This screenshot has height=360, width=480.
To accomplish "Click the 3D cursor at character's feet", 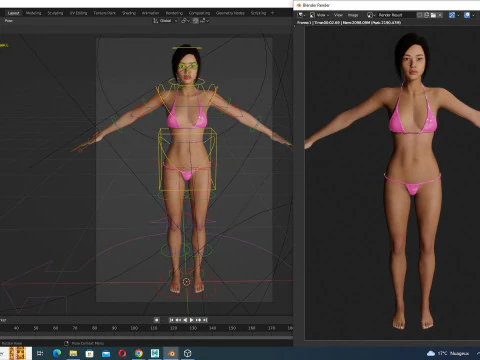I will [x=186, y=282].
